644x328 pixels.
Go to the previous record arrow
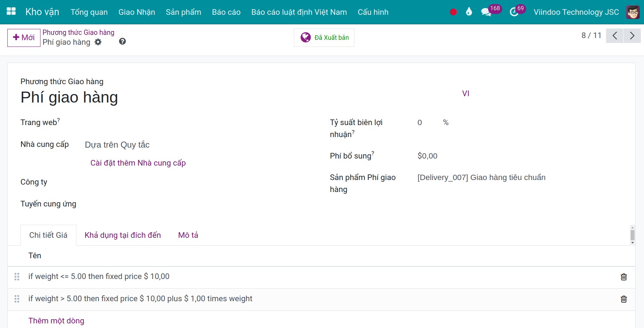click(x=615, y=36)
